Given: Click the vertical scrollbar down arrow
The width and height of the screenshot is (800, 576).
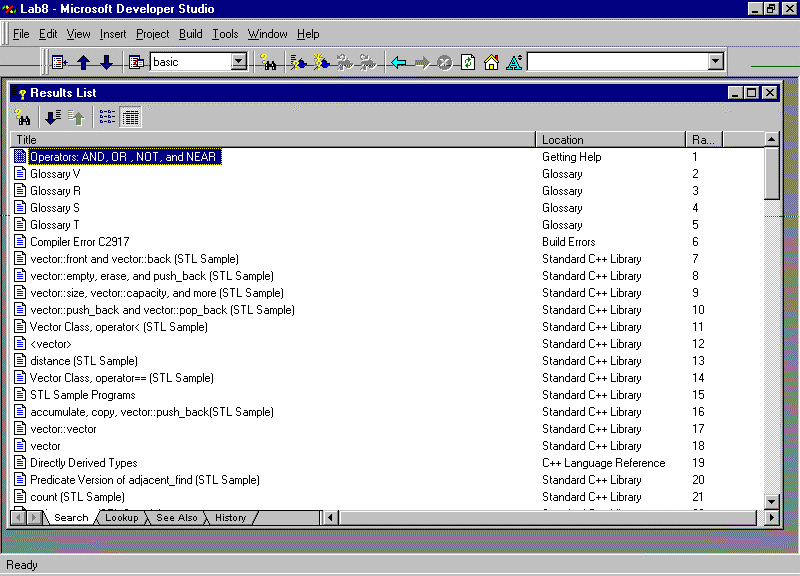Looking at the screenshot, I should coord(771,502).
